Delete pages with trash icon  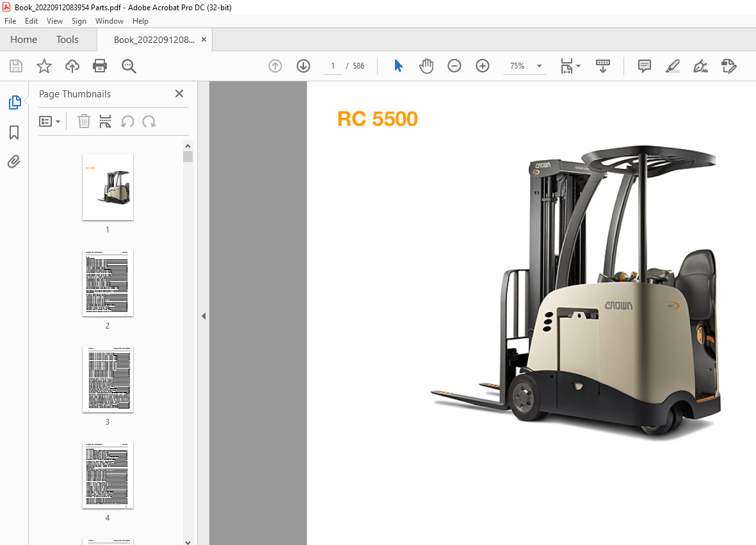pyautogui.click(x=84, y=122)
